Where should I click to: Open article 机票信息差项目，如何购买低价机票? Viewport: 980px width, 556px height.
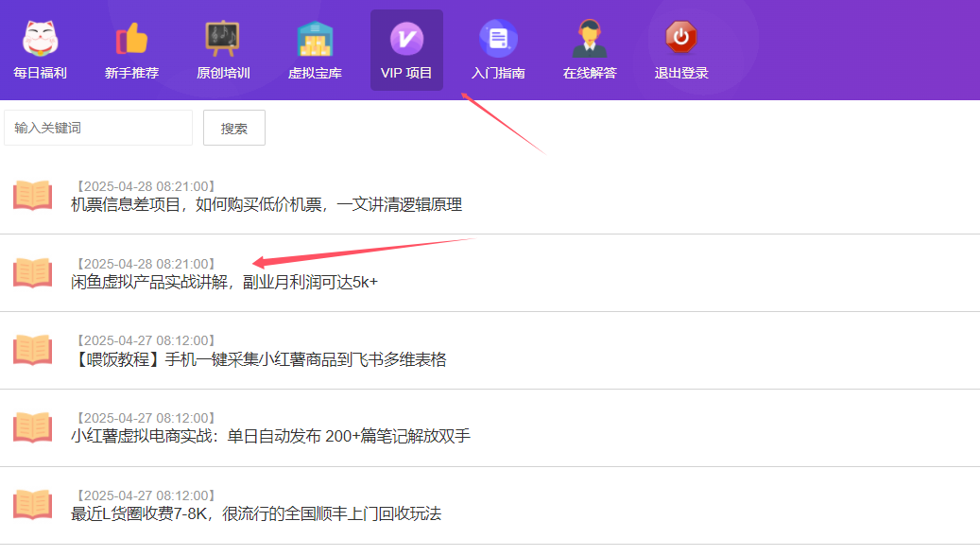(x=266, y=204)
